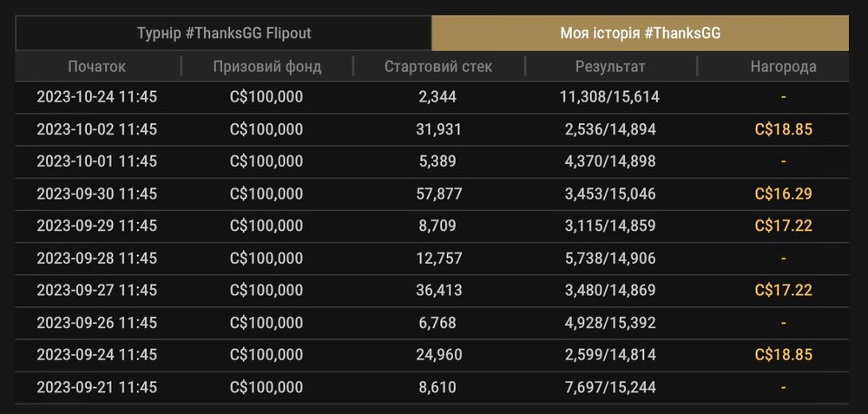Click result 11,308/15,614
Image resolution: width=868 pixels, height=414 pixels.
pos(610,97)
